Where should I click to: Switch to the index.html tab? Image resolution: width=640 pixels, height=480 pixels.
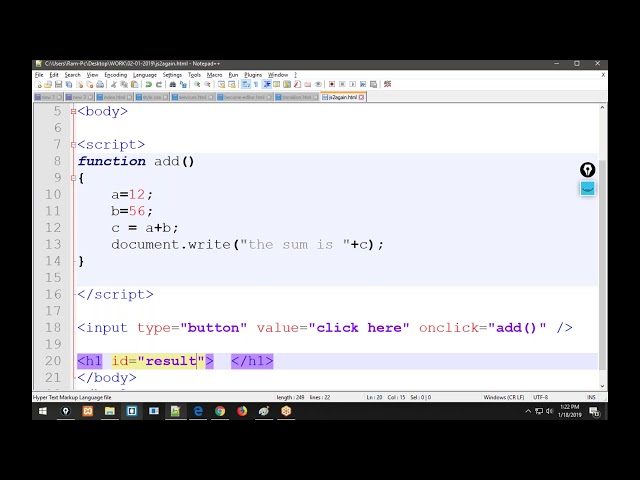(x=114, y=97)
